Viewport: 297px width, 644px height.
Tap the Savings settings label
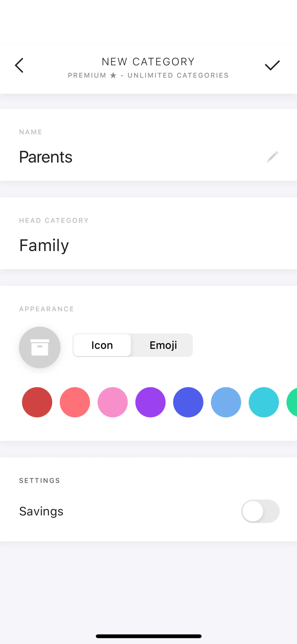pyautogui.click(x=41, y=511)
